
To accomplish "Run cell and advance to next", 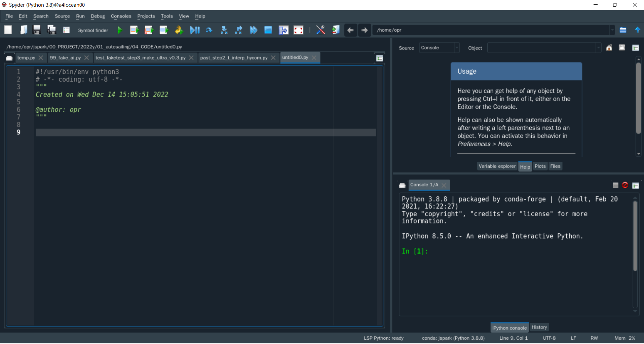I will [x=149, y=30].
